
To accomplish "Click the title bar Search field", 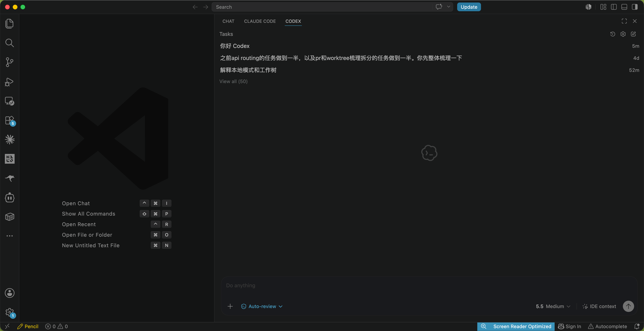I will (322, 7).
